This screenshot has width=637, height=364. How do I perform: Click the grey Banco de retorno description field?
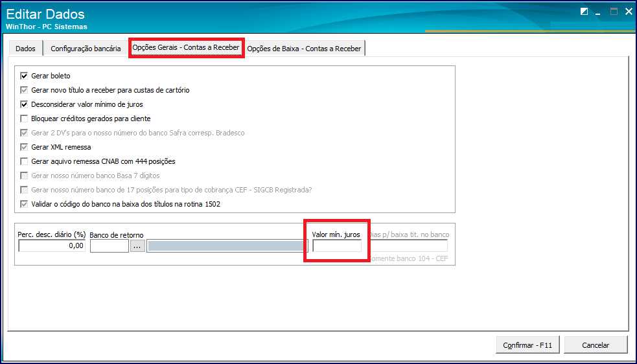click(227, 245)
